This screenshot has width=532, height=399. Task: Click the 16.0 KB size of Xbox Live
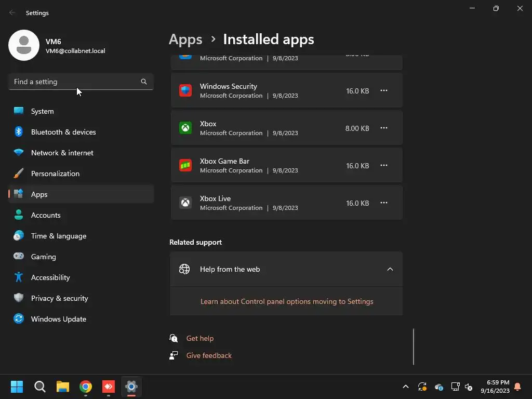(357, 203)
